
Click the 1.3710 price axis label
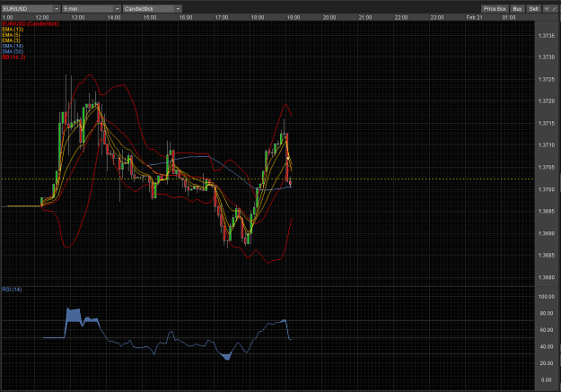[547, 145]
